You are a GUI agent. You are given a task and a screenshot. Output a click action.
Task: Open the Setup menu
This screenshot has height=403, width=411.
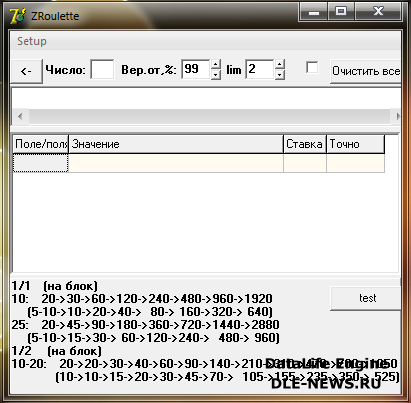32,41
